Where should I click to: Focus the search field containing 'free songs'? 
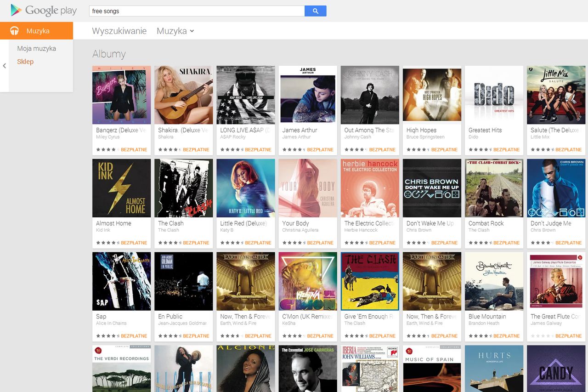pos(197,11)
